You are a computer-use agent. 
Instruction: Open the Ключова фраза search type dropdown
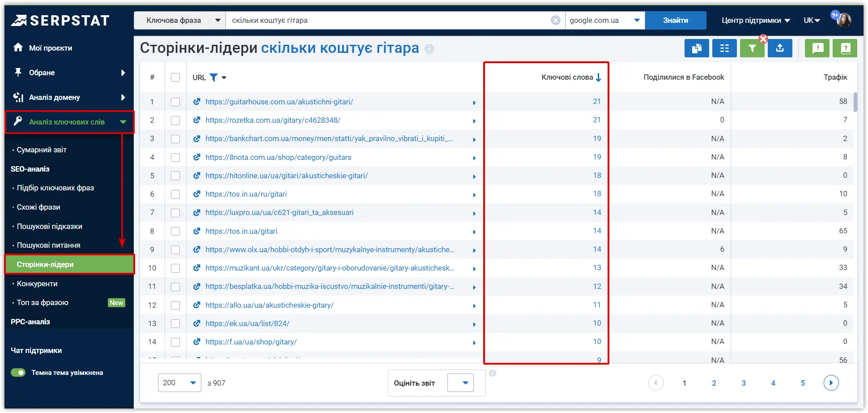[180, 20]
